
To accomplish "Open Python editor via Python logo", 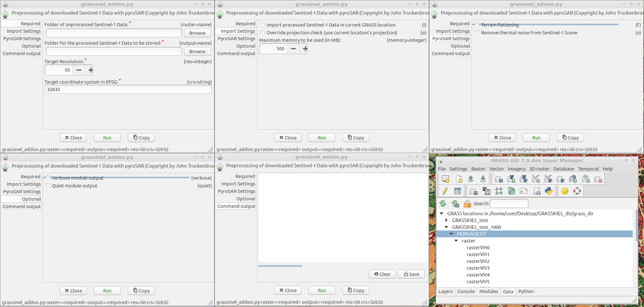I will (x=549, y=191).
